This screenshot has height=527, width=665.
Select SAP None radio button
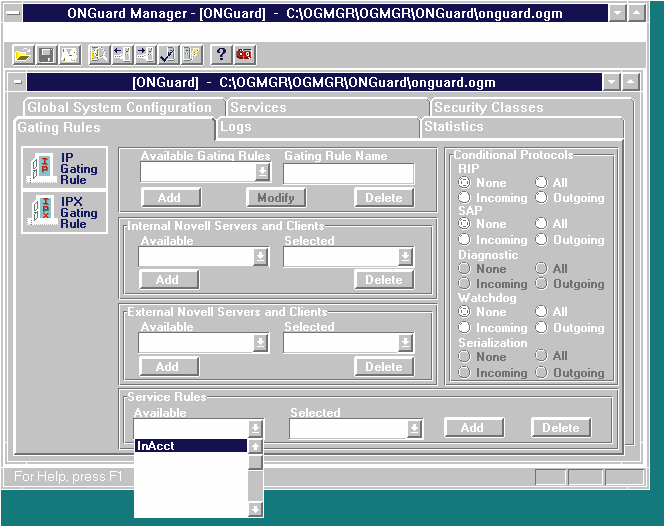[464, 223]
